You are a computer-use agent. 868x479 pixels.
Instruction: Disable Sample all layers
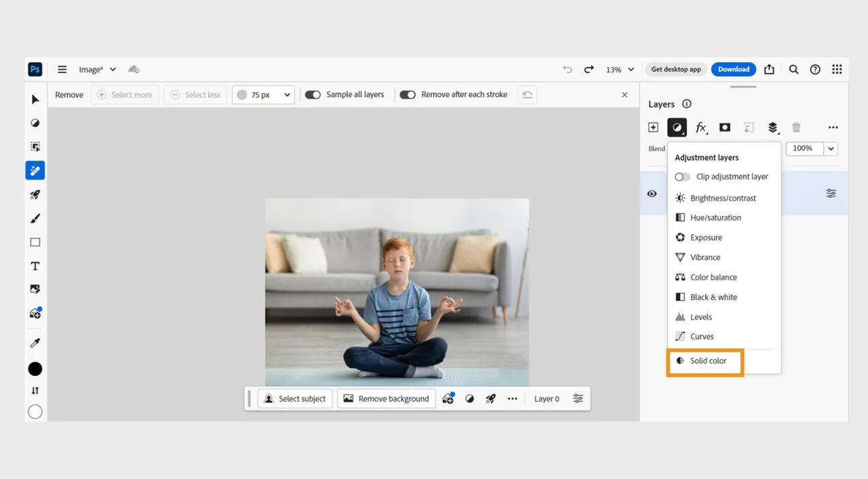click(313, 95)
